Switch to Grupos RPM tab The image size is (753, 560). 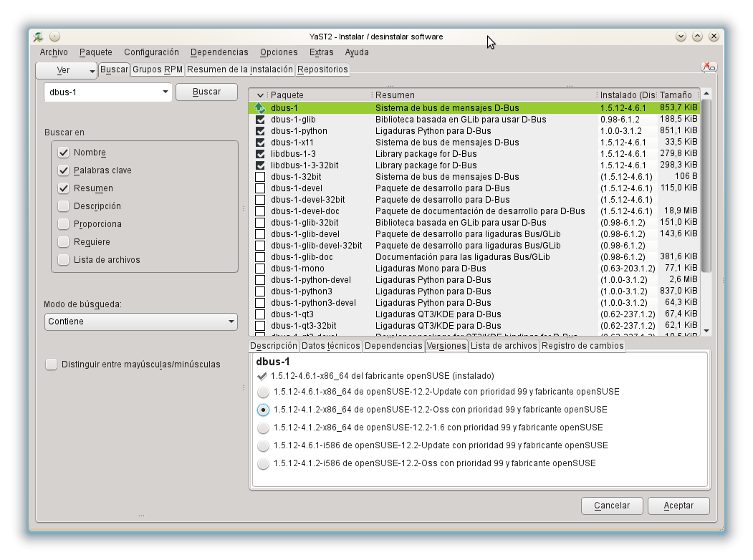point(158,69)
